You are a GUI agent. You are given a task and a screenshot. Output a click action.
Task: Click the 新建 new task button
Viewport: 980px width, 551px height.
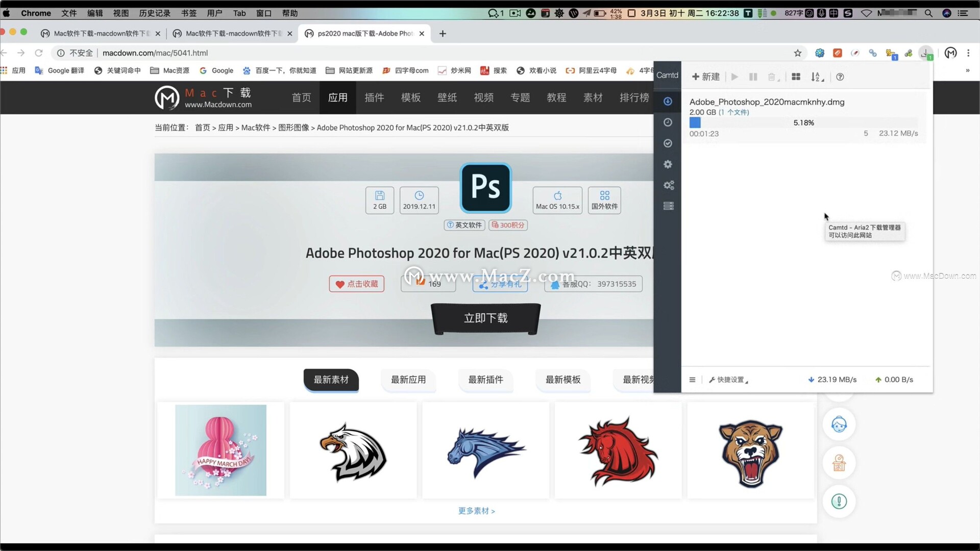click(705, 77)
